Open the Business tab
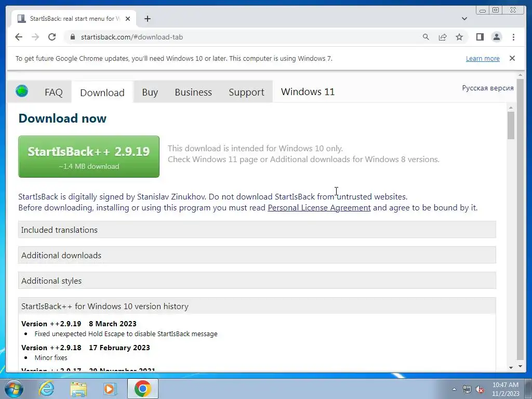Viewport: 532px width, 399px height. (x=193, y=92)
